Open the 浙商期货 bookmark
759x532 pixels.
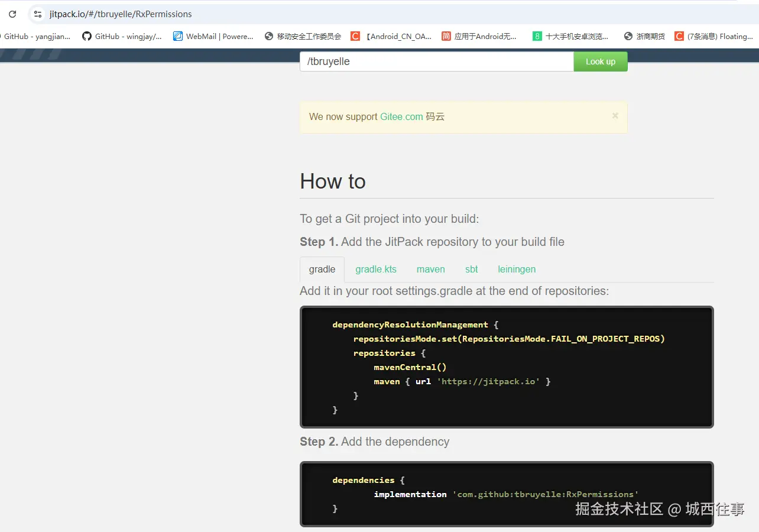pos(644,36)
